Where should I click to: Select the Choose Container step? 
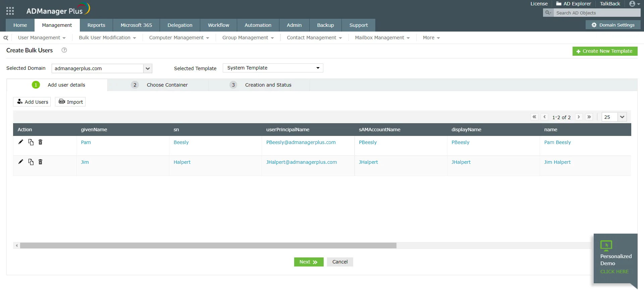pyautogui.click(x=158, y=85)
